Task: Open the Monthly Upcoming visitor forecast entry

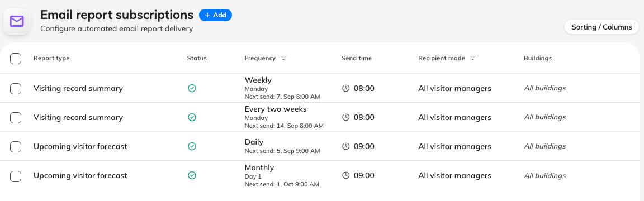Action: [80, 175]
